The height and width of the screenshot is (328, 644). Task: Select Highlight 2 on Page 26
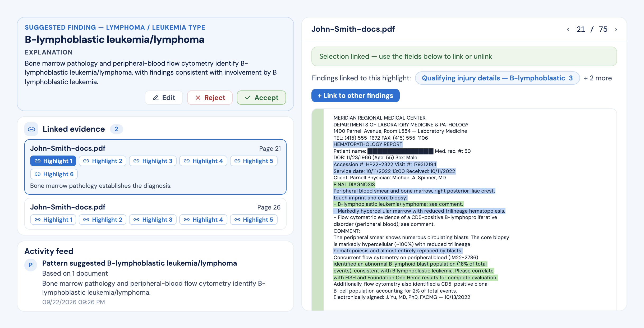pos(103,220)
